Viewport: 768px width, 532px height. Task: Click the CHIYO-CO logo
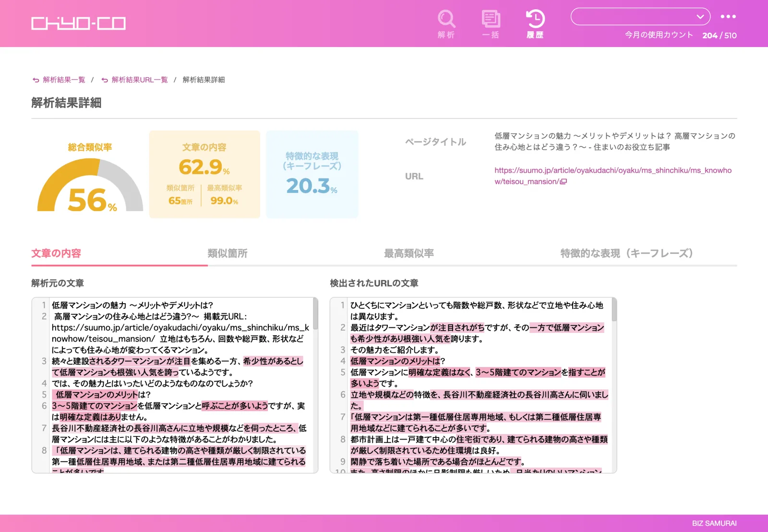[79, 24]
